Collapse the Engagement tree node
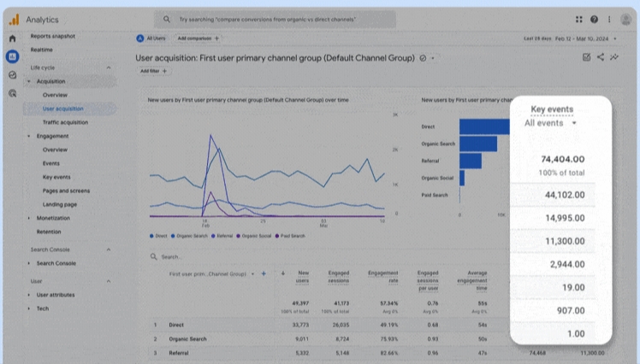This screenshot has width=640, height=364. (x=28, y=136)
